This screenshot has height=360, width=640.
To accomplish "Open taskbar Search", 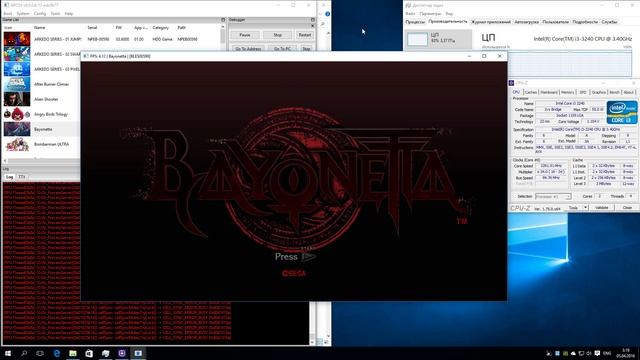I will pyautogui.click(x=24, y=353).
